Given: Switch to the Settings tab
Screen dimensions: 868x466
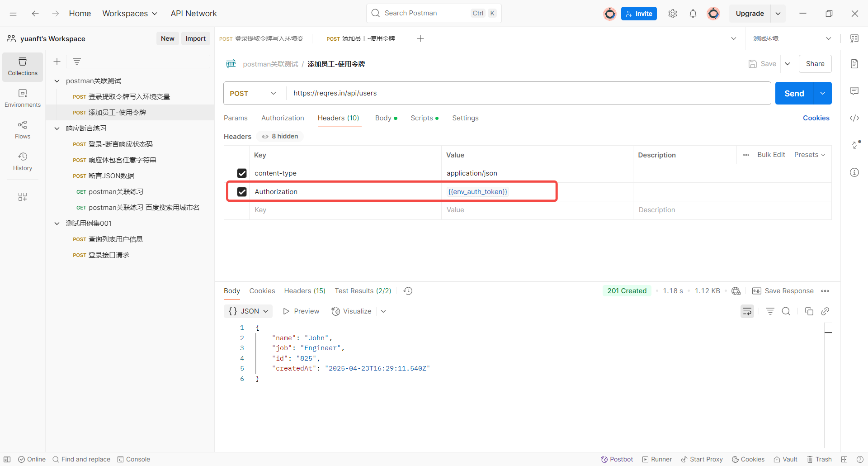Looking at the screenshot, I should coord(465,118).
